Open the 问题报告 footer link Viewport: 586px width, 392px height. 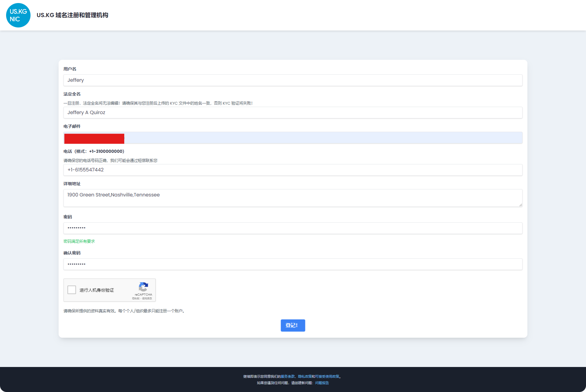322,383
